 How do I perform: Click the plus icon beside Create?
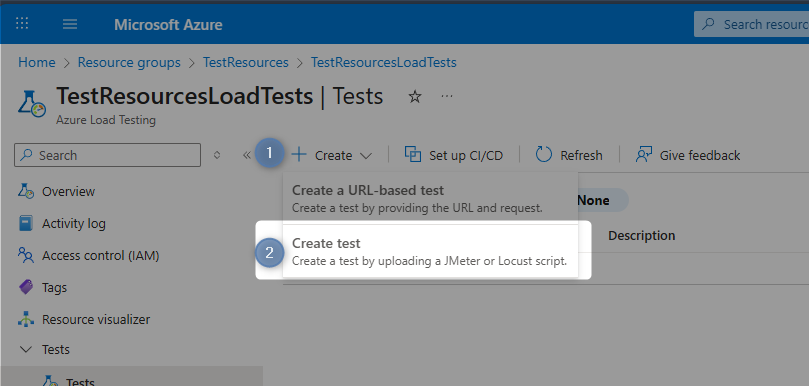click(299, 154)
